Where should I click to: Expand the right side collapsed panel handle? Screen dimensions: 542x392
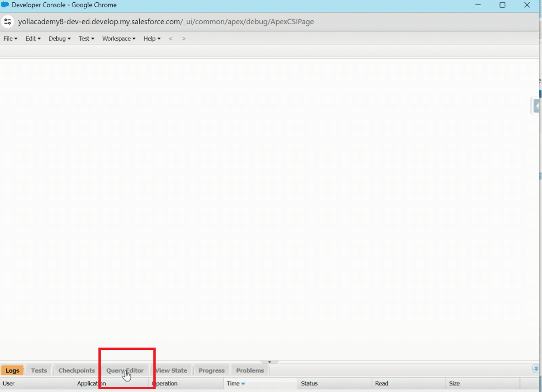pyautogui.click(x=536, y=106)
